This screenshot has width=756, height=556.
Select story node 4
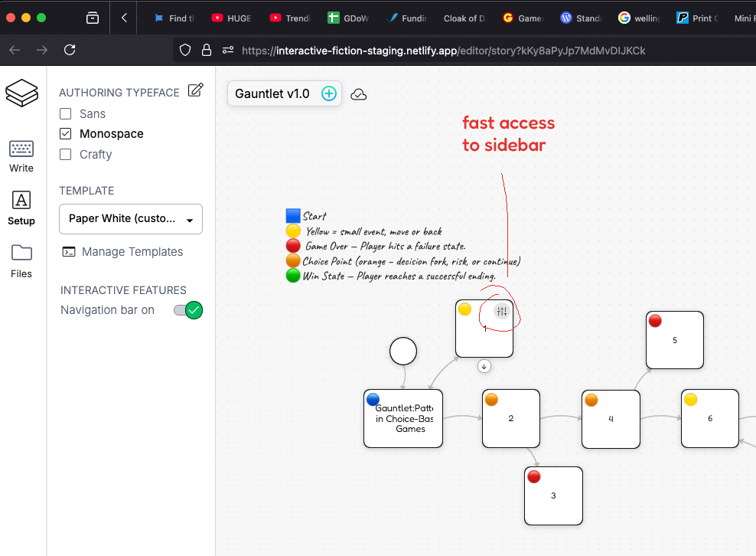point(611,419)
